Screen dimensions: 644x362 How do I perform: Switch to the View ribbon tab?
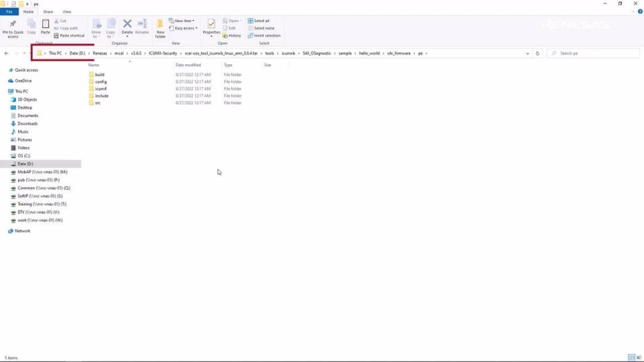pos(66,11)
